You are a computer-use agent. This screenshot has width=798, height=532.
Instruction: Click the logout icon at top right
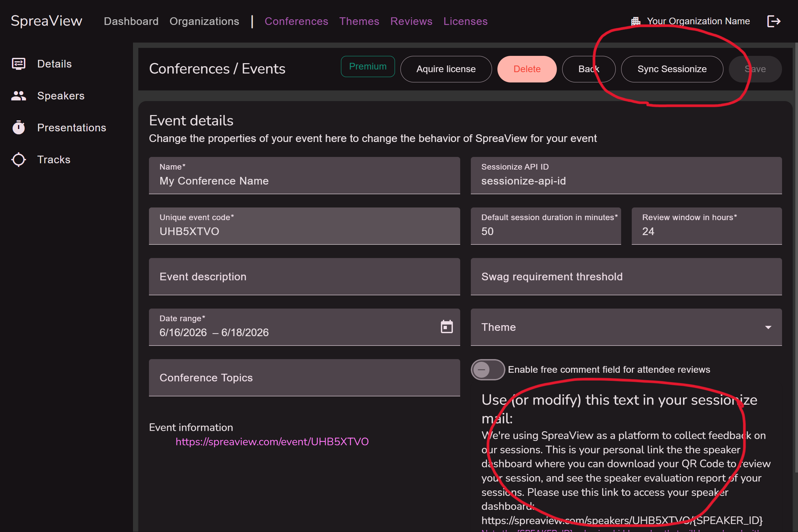click(774, 21)
